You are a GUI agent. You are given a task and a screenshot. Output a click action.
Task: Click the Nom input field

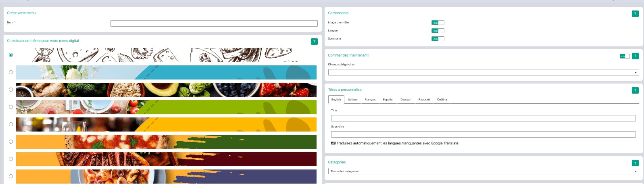(214, 23)
